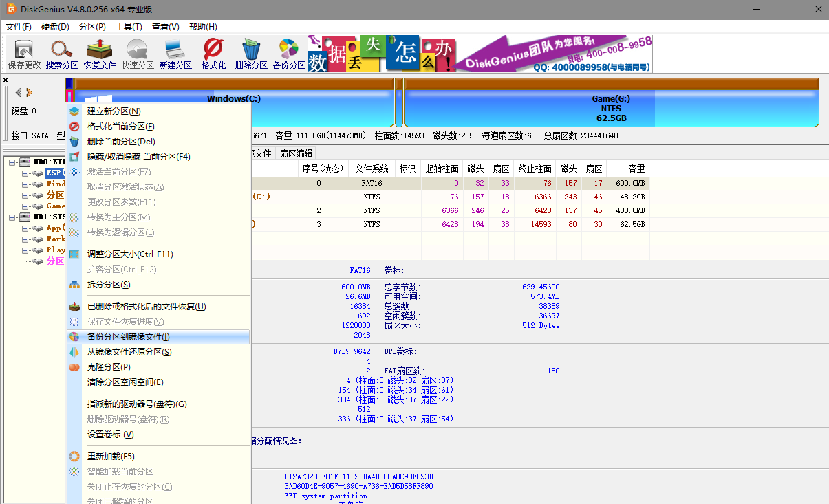829x504 pixels.
Task: Click the B7D9-9642 volume ID value
Action: pyautogui.click(x=352, y=351)
